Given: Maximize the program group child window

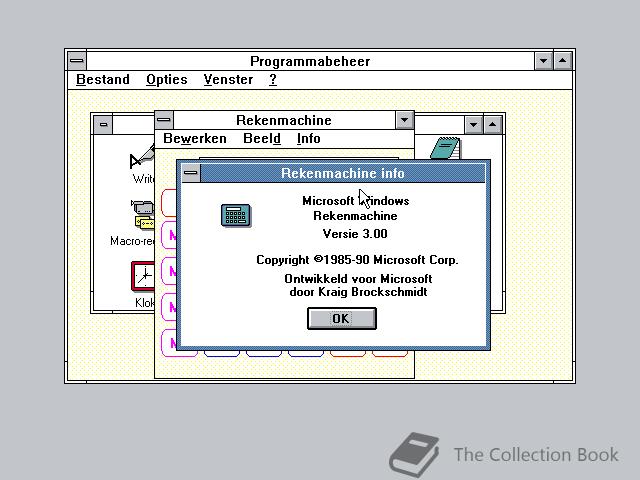Looking at the screenshot, I should coord(493,124).
